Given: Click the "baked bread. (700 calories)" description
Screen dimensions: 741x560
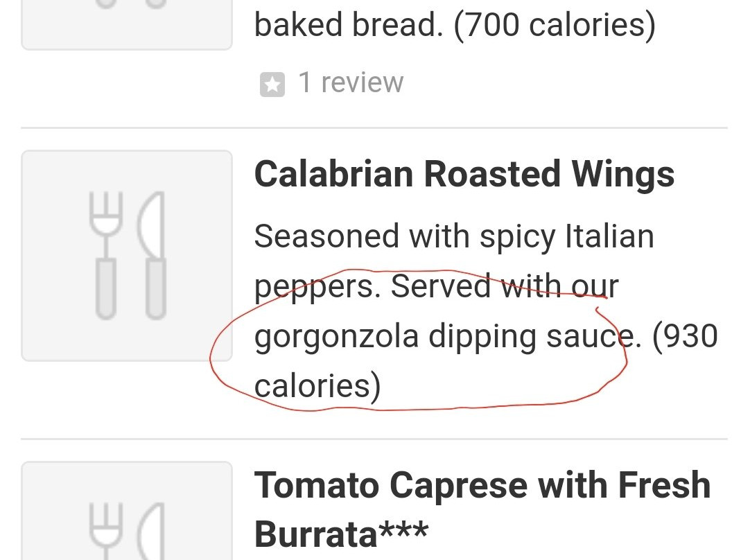Looking at the screenshot, I should 454,26.
